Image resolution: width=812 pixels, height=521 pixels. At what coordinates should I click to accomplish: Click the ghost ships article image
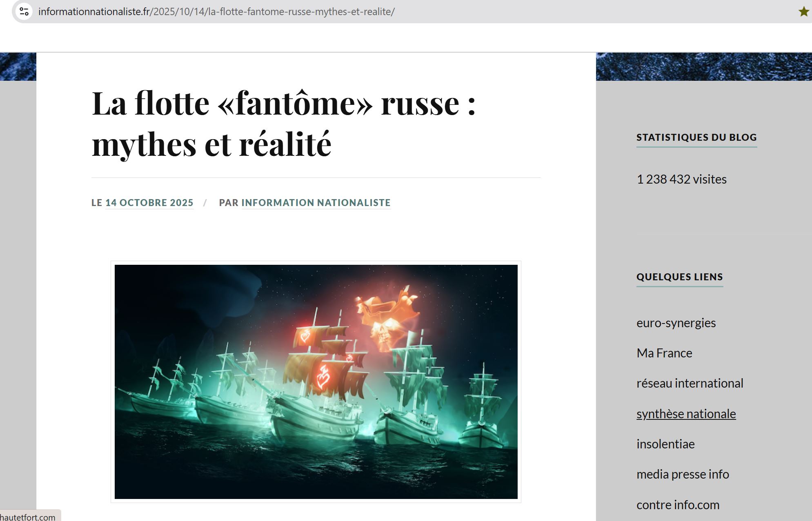pos(316,381)
